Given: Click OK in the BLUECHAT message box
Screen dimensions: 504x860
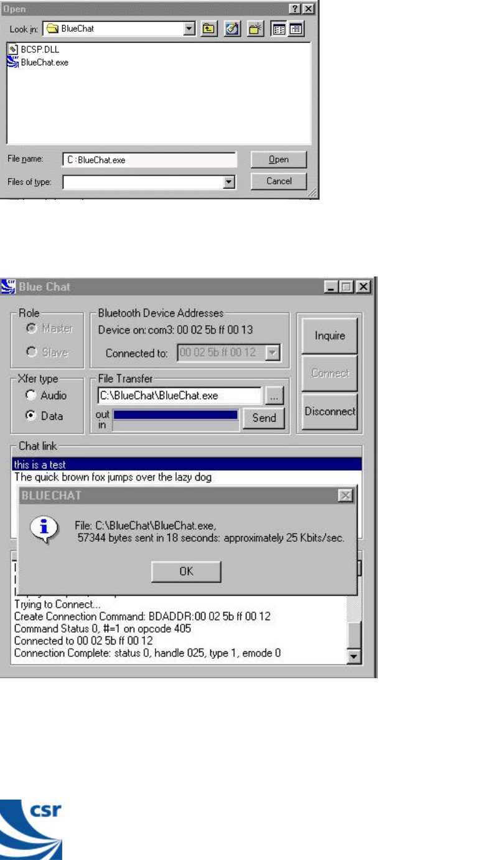Looking at the screenshot, I should coord(186,571).
